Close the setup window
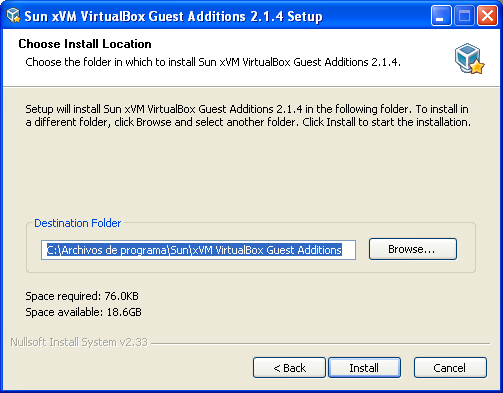 point(487,15)
